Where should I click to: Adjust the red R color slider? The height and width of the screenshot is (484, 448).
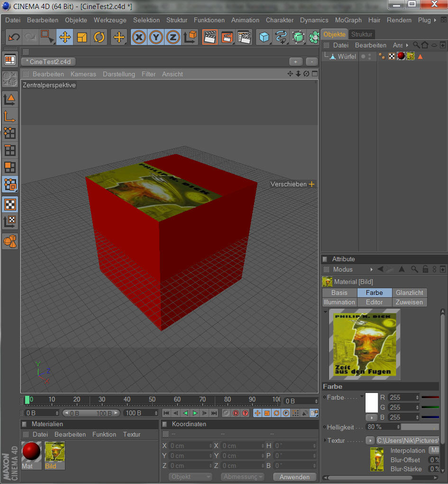click(x=430, y=397)
